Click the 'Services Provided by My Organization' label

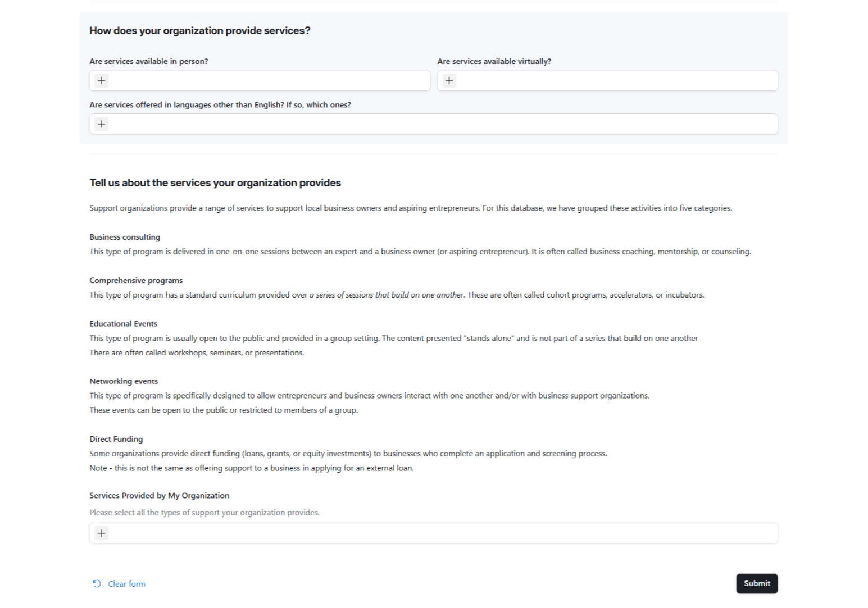(159, 495)
